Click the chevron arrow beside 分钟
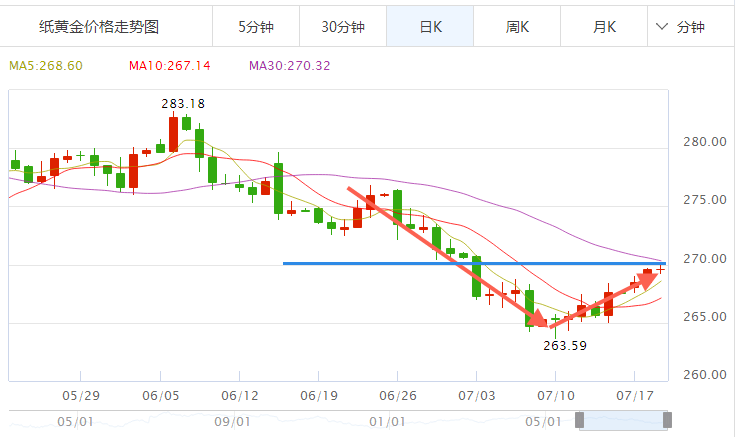Screen dimensions: 741x437 click(662, 27)
